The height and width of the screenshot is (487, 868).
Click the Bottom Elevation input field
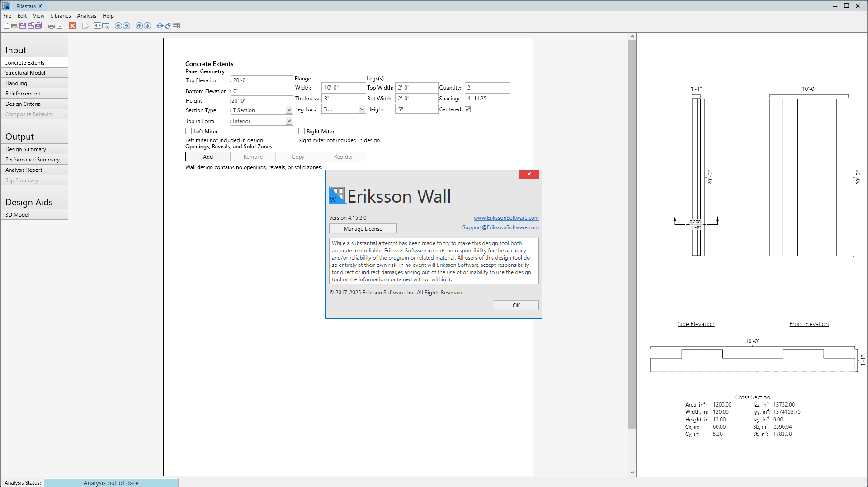(x=262, y=91)
